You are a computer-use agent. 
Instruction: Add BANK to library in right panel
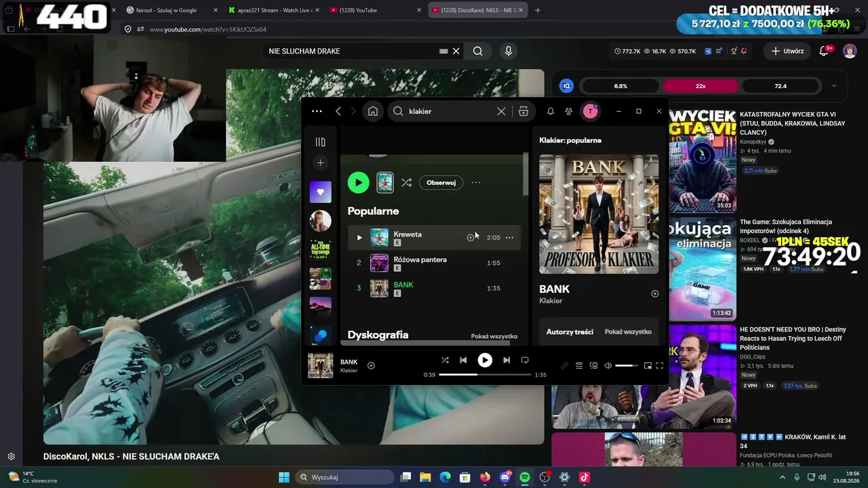[x=655, y=294]
